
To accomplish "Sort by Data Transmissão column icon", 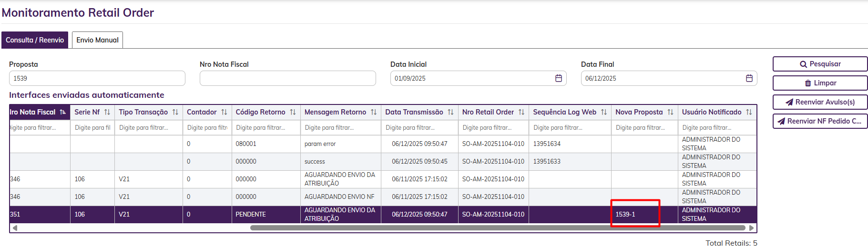I will 450,112.
